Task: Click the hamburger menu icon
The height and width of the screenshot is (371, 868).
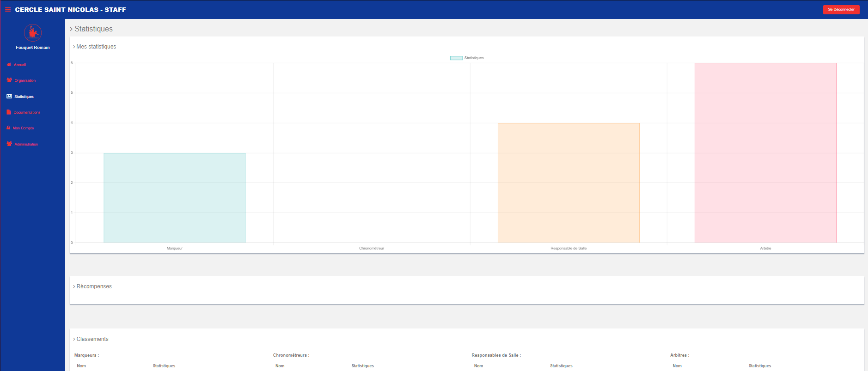Action: point(8,9)
